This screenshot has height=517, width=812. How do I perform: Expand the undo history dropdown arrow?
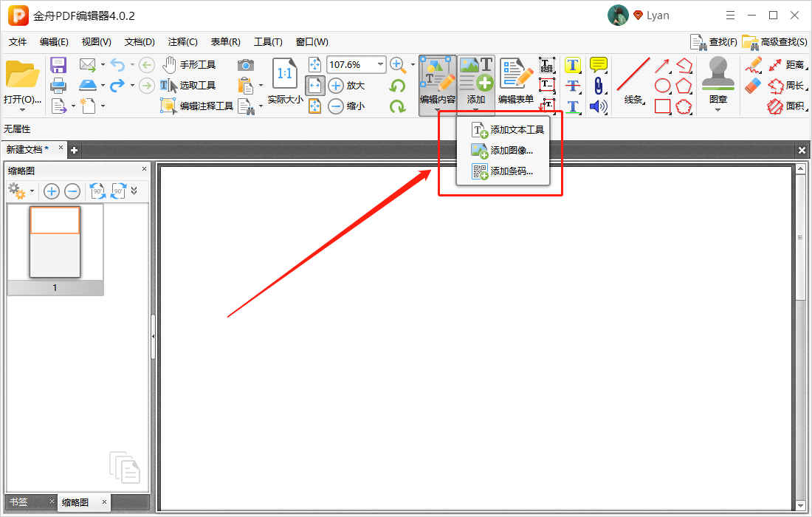tap(132, 65)
